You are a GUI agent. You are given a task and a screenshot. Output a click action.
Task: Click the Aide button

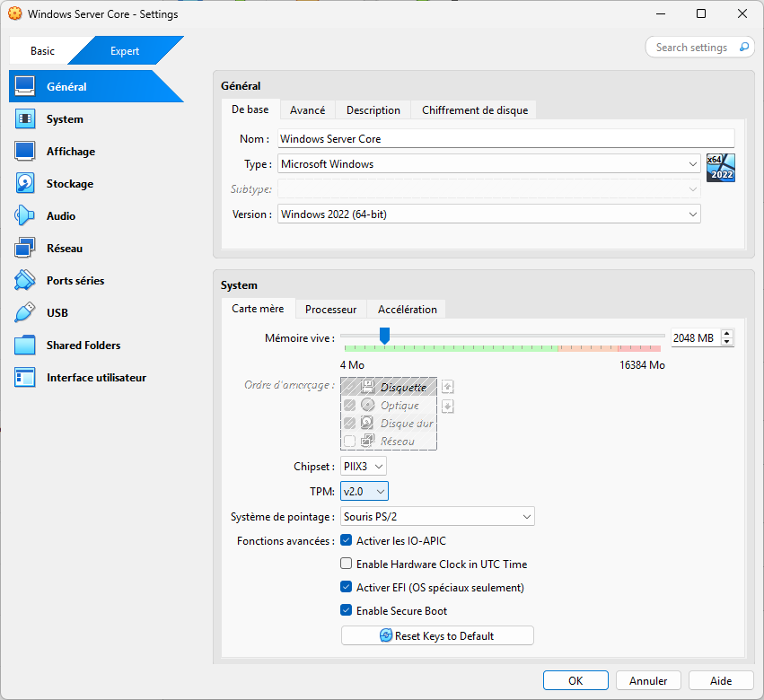[721, 680]
